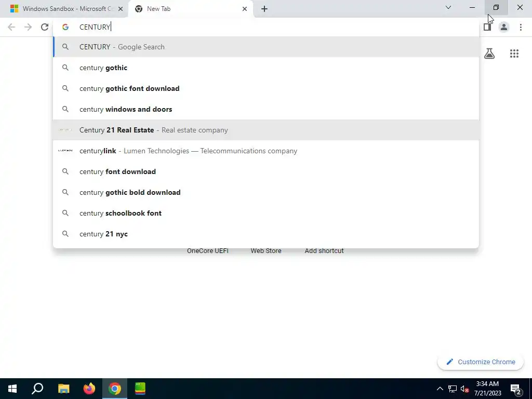Select the New Tab tab
532x399 pixels.
click(190, 9)
